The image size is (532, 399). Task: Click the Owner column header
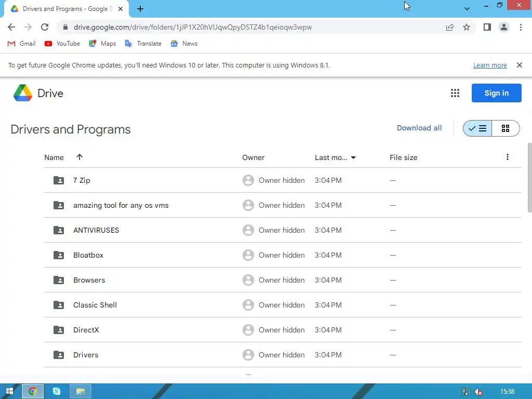[x=253, y=157]
